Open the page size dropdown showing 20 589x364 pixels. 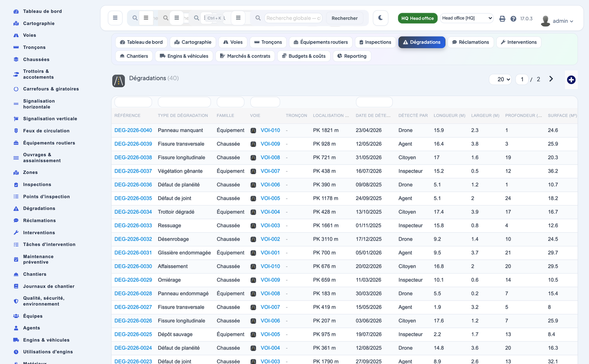pyautogui.click(x=501, y=79)
